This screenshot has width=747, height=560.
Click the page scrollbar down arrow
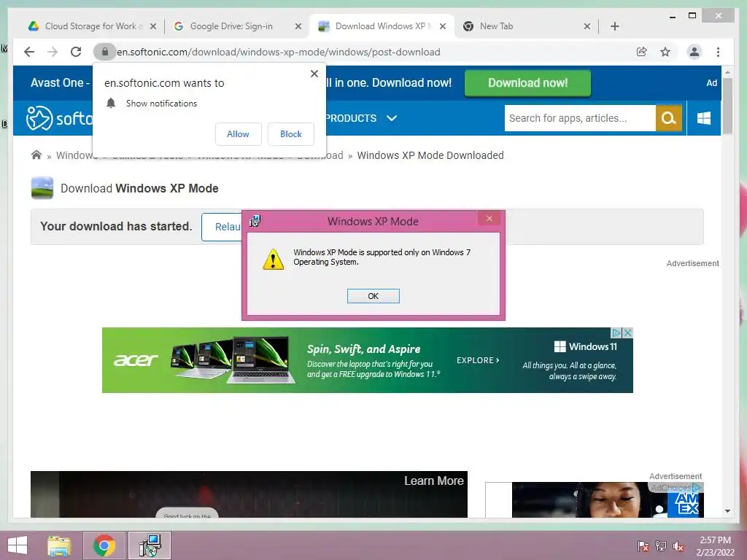(727, 511)
